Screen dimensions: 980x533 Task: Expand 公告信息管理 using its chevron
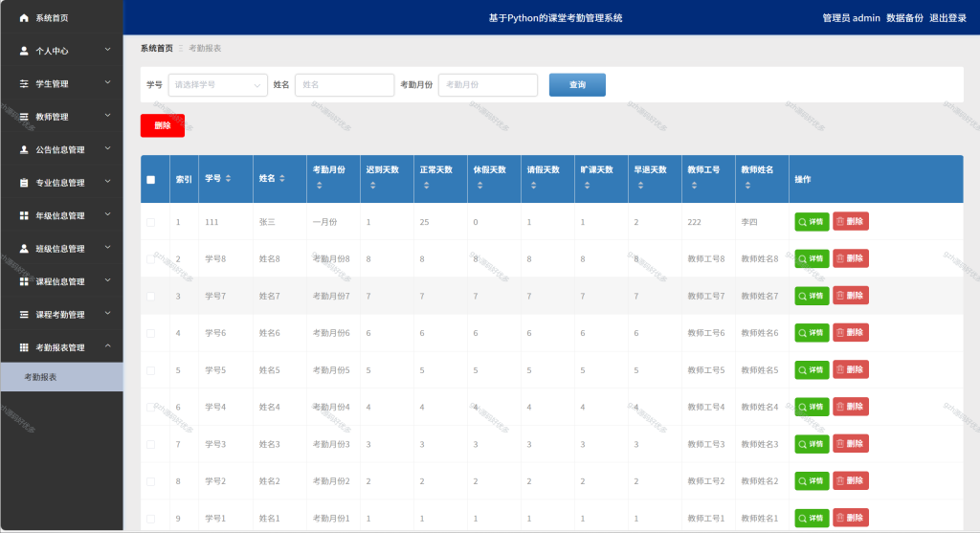(107, 148)
